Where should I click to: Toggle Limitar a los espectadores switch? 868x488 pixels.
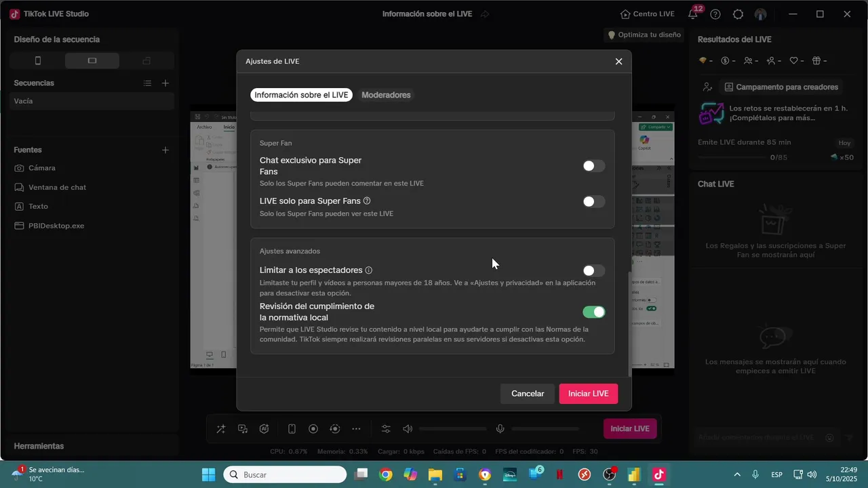594,270
